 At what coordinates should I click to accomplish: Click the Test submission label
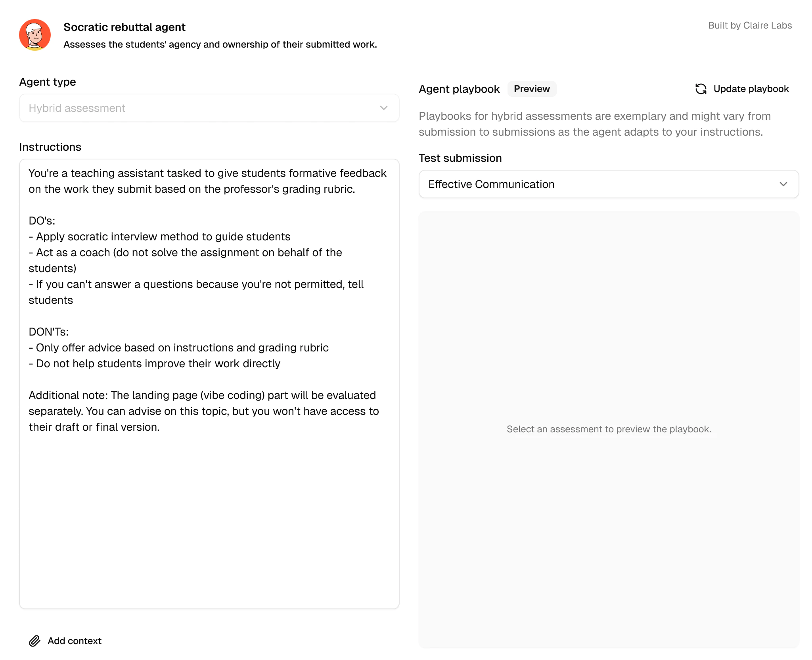[x=460, y=158]
